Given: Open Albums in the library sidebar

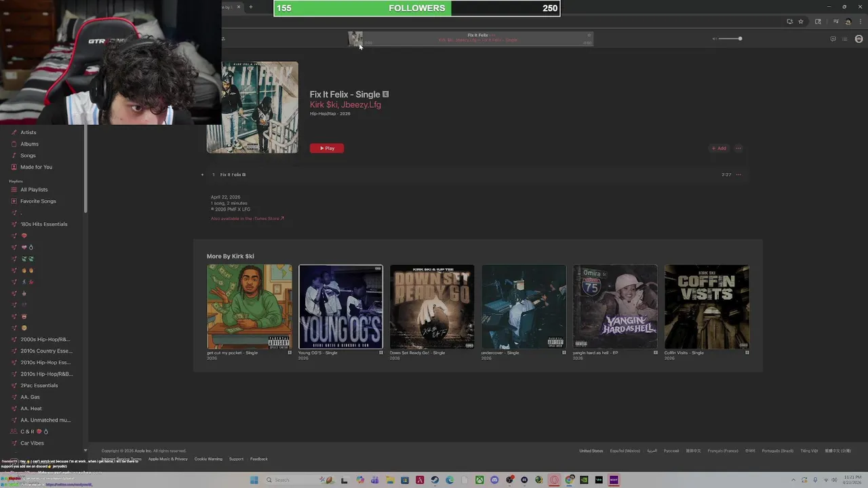Looking at the screenshot, I should pyautogui.click(x=29, y=144).
